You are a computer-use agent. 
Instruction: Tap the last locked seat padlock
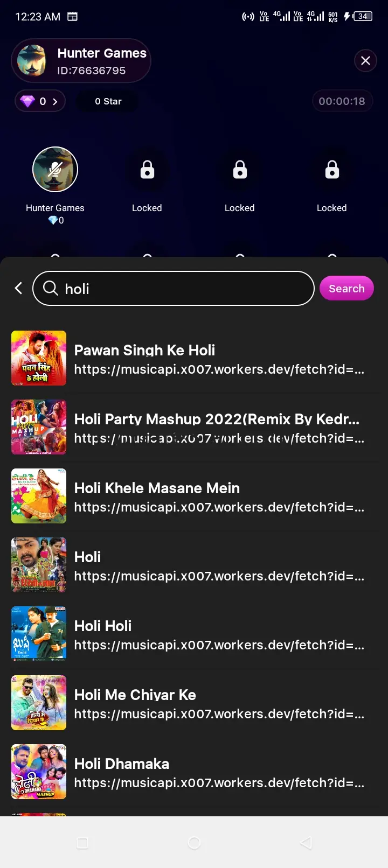pos(332,170)
